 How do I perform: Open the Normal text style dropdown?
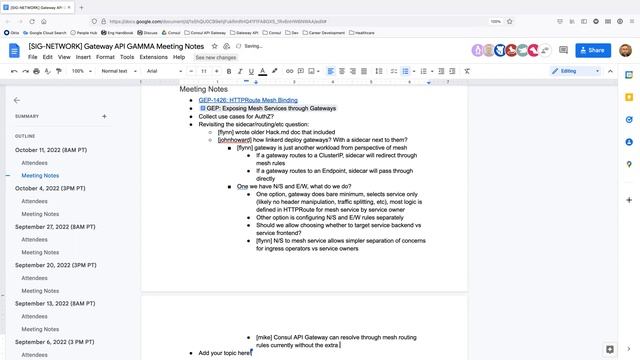119,71
